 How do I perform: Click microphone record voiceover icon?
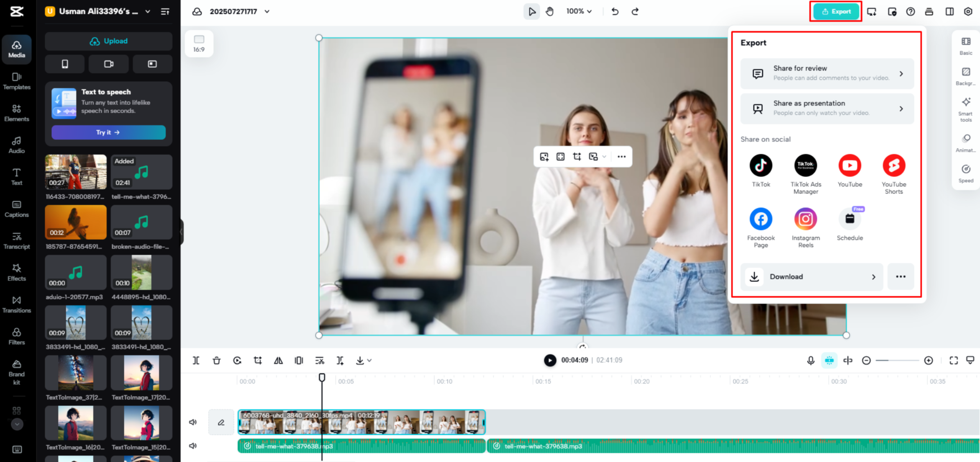tap(811, 360)
